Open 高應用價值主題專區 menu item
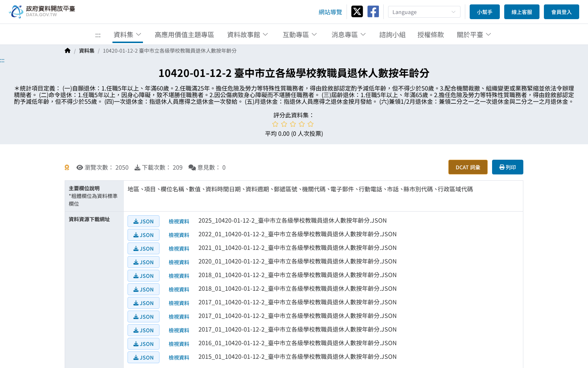The height and width of the screenshot is (368, 588). click(x=184, y=35)
